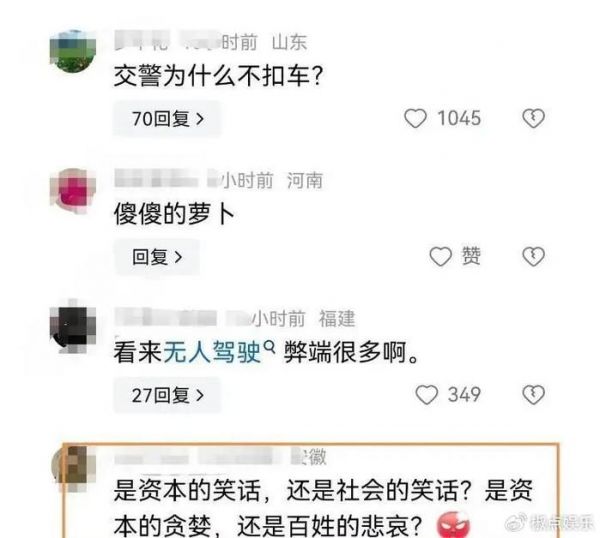Open the 回复 button under Henan comment
The width and height of the screenshot is (600, 538).
(157, 257)
